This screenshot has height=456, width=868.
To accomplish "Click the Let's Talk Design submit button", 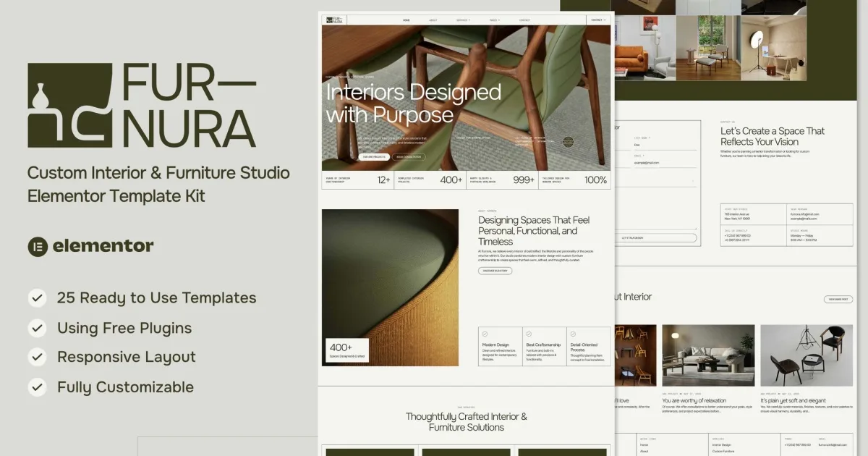I will 655,237.
